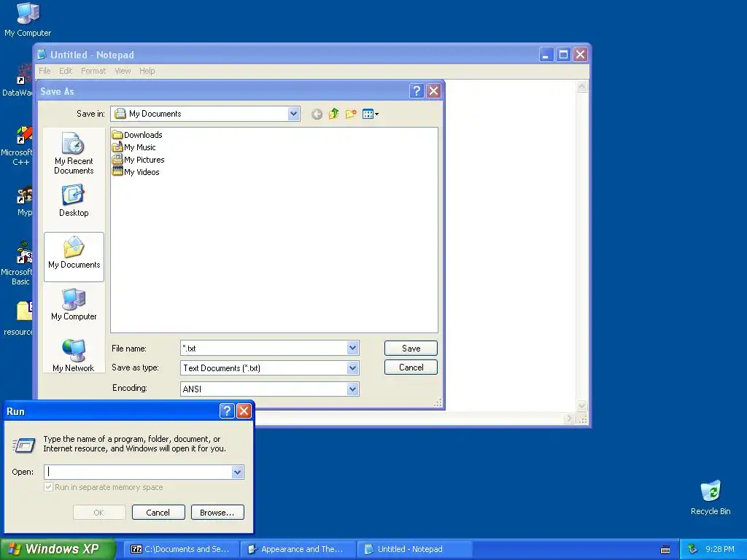This screenshot has width=747, height=560.
Task: Select the My Pictures folder
Action: pyautogui.click(x=138, y=160)
